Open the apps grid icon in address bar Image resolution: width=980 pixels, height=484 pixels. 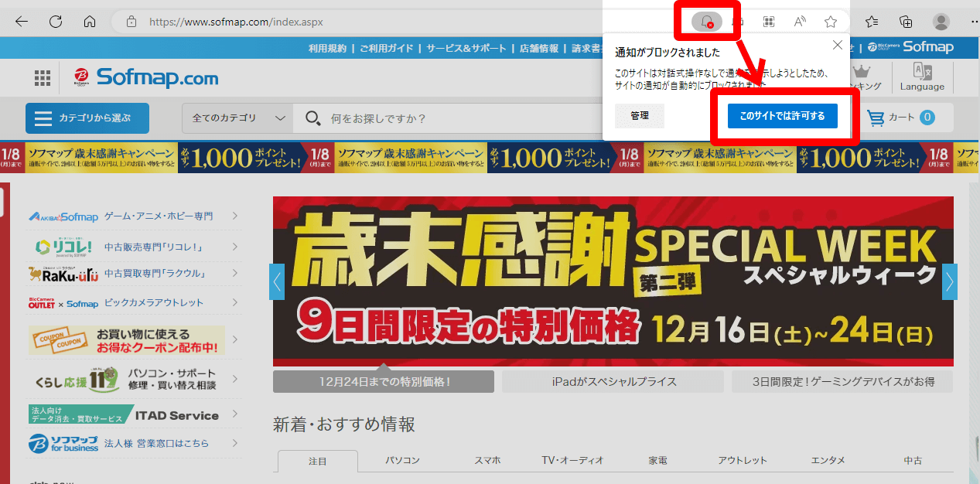pyautogui.click(x=769, y=22)
